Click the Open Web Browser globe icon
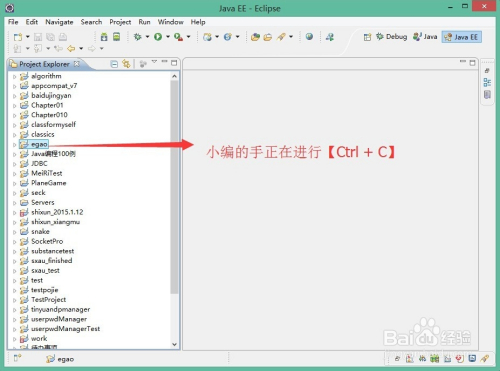Screen dimensions: 500x371 point(309,36)
